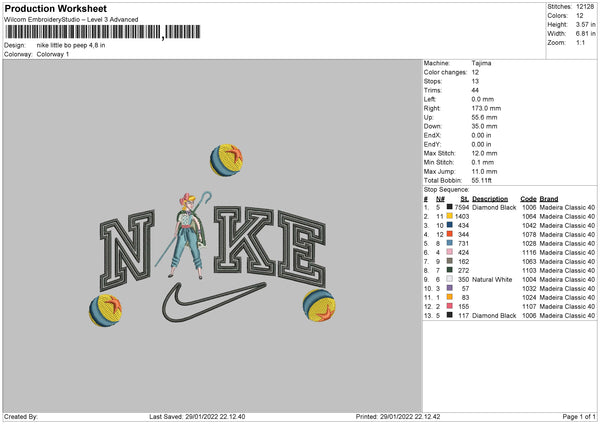Pick the dark blue swatch for code 1042
Image resolution: width=600 pixels, height=424 pixels.
pos(450,225)
